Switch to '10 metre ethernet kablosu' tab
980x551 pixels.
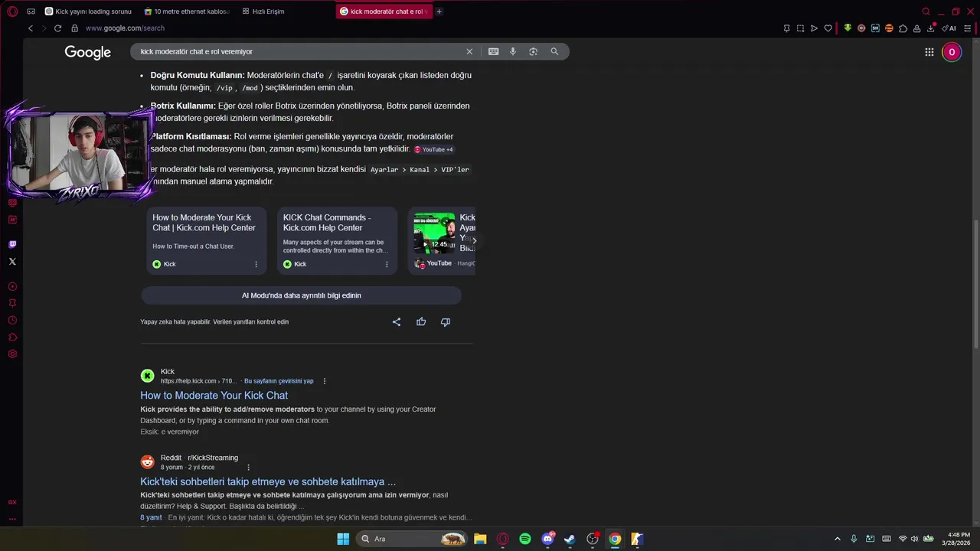(x=187, y=11)
